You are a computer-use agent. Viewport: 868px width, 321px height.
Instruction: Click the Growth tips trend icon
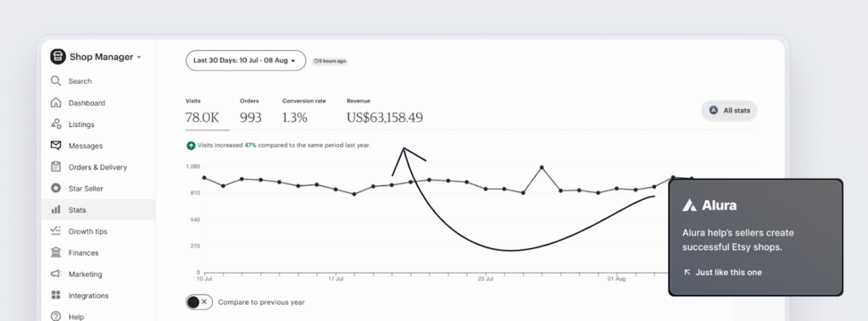[x=56, y=230]
